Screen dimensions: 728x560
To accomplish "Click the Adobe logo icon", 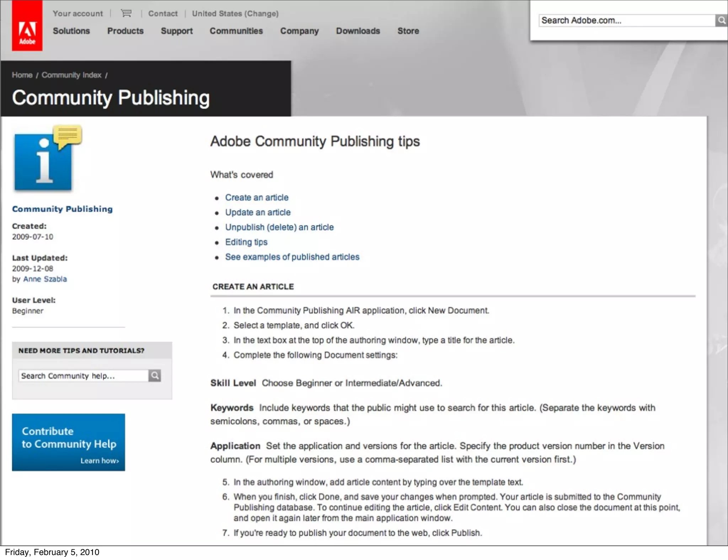I will [27, 26].
